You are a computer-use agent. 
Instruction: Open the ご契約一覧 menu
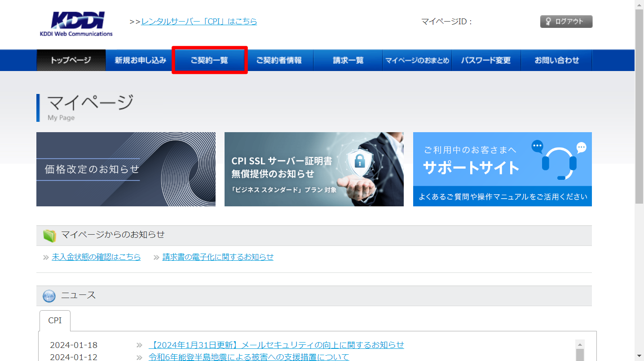click(x=209, y=60)
